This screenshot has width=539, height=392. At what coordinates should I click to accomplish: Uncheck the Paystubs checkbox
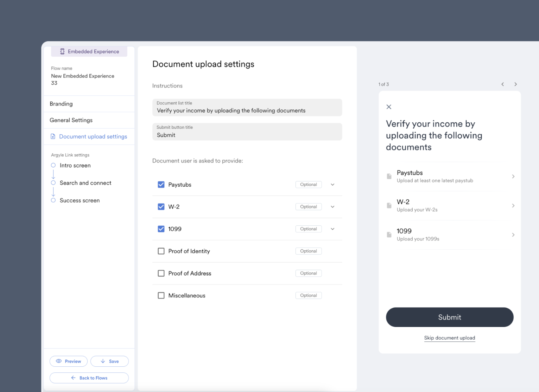[x=161, y=184]
